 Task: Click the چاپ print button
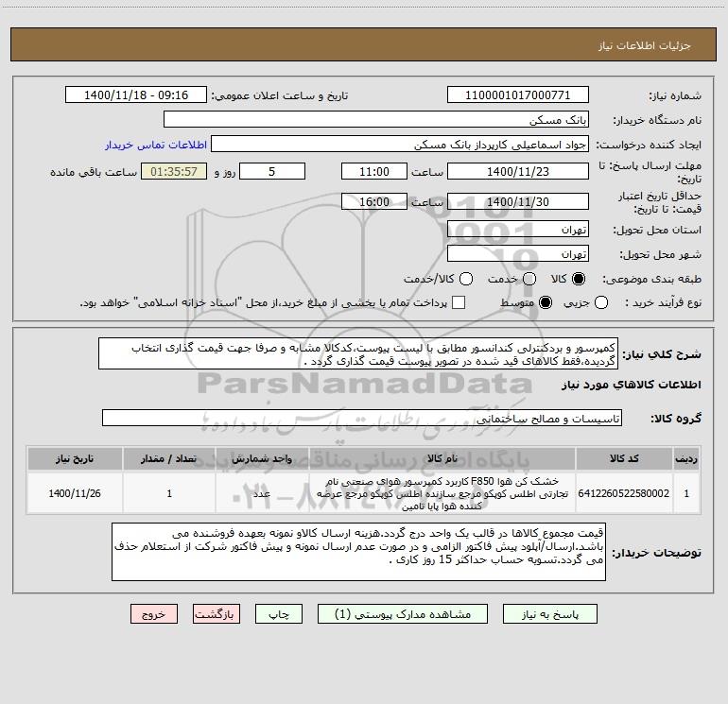279,614
